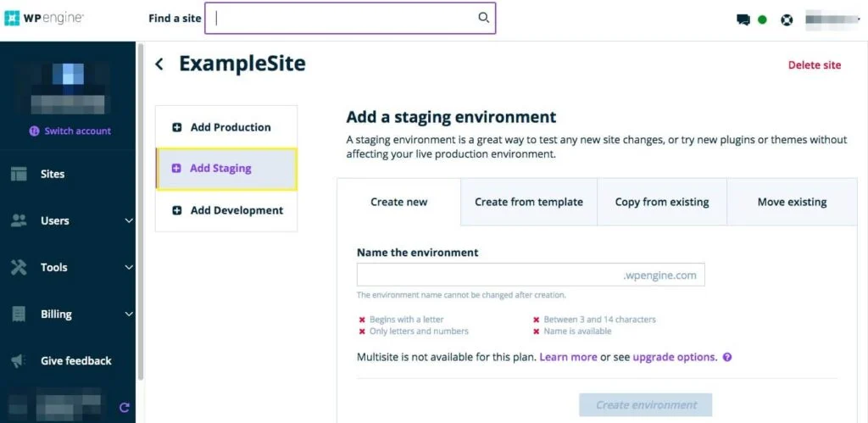Select Add Staging option
The width and height of the screenshot is (868, 423).
(226, 169)
